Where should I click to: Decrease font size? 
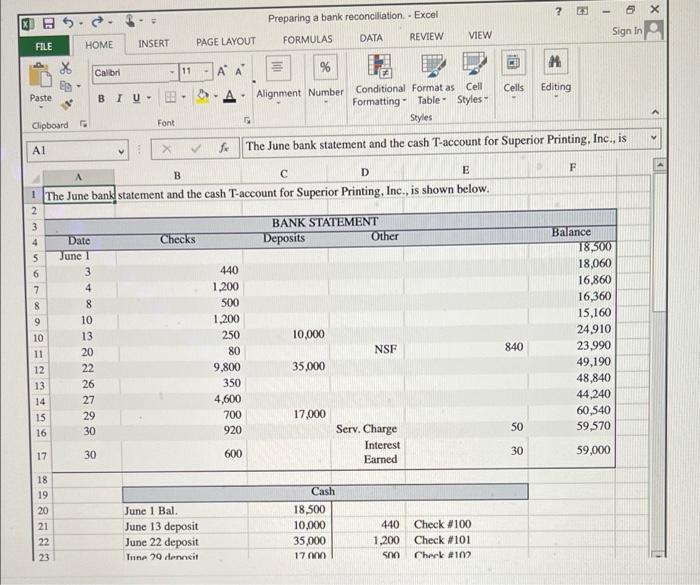(240, 71)
